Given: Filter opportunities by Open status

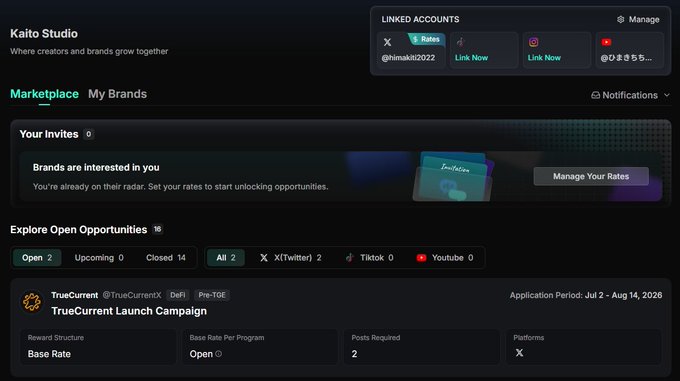Looking at the screenshot, I should (x=37, y=257).
